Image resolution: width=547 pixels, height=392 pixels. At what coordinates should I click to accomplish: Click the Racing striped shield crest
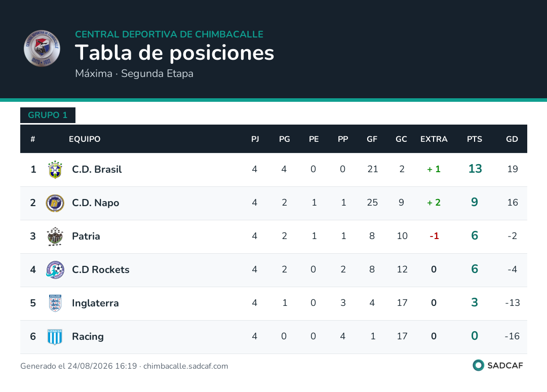pyautogui.click(x=55, y=337)
